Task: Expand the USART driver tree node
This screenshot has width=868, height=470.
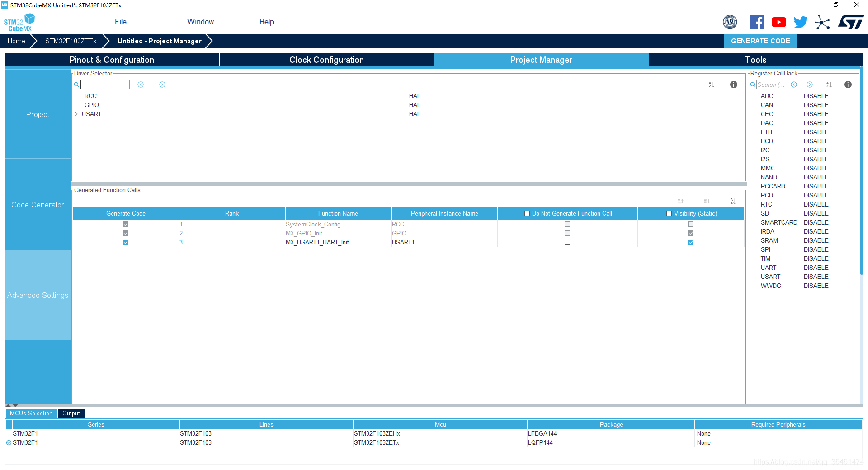Action: pos(76,114)
